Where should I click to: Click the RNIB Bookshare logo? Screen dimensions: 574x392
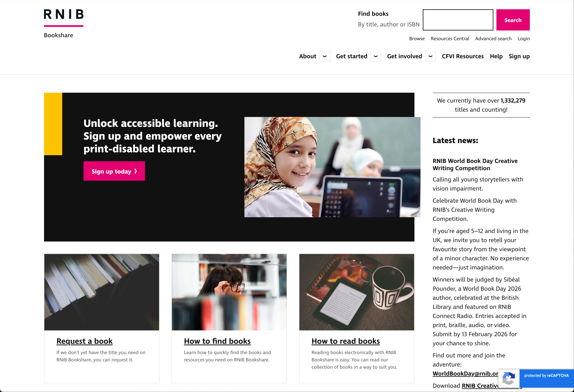[x=63, y=24]
